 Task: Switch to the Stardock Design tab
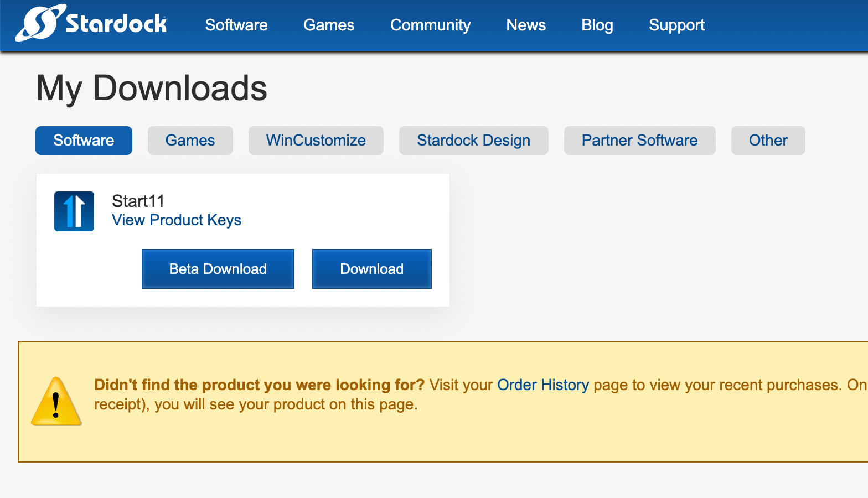(474, 141)
